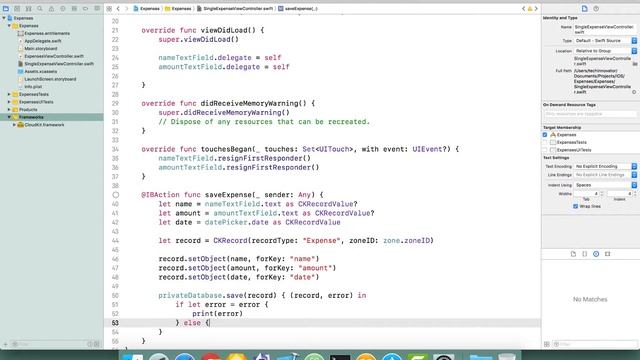The width and height of the screenshot is (640, 360).
Task: Show File Template library
Action: pyautogui.click(x=573, y=254)
